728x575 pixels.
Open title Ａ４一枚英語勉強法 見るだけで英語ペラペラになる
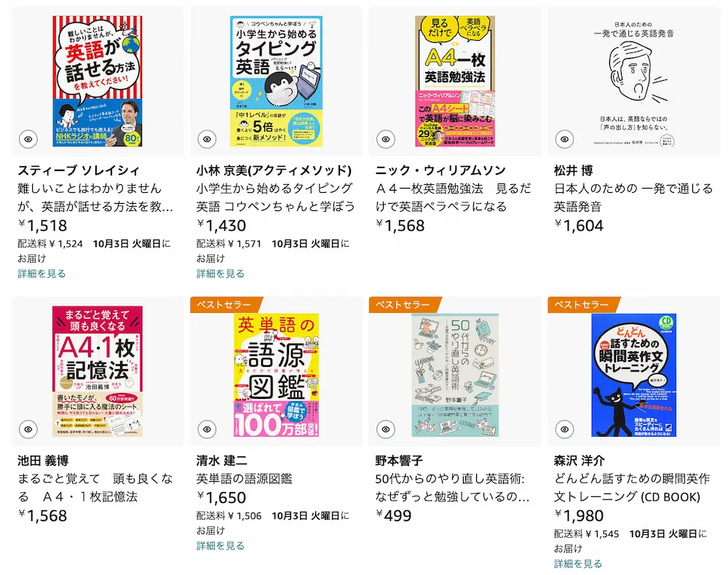(x=453, y=197)
